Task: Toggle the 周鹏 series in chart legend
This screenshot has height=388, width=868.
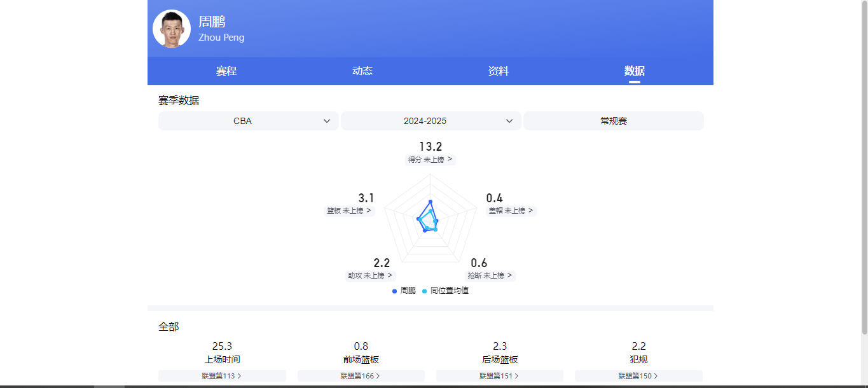Action: 403,290
